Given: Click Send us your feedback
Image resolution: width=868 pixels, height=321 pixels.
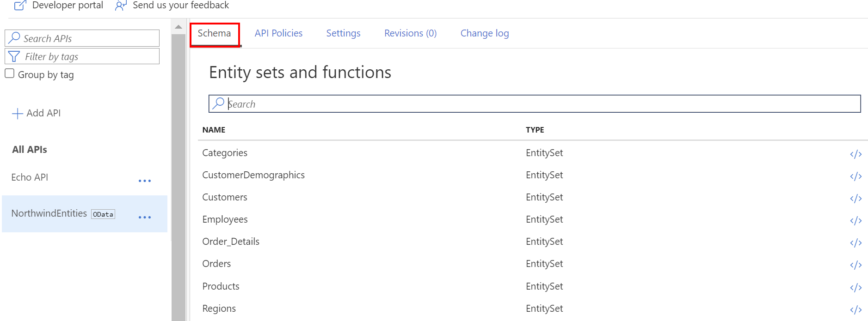Looking at the screenshot, I should tap(172, 6).
